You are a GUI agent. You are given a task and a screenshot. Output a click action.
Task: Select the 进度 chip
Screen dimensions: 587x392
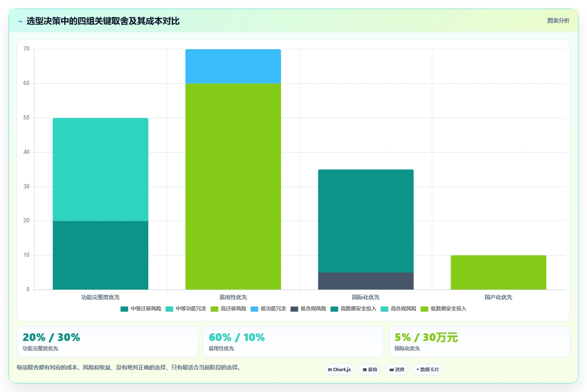tap(397, 369)
